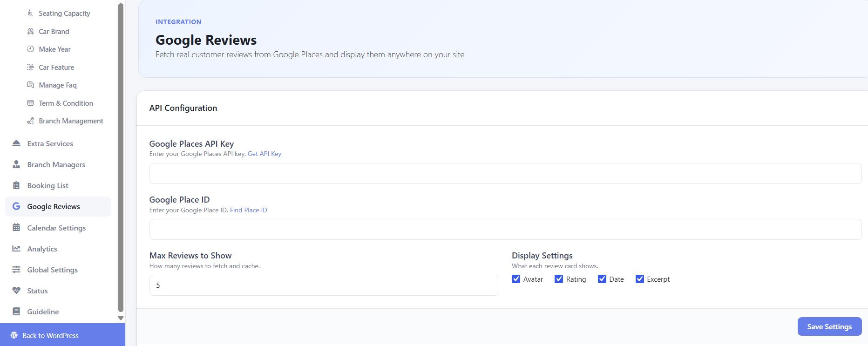Open Make Year menu item
Screen dimensions: 868x346
(54, 49)
